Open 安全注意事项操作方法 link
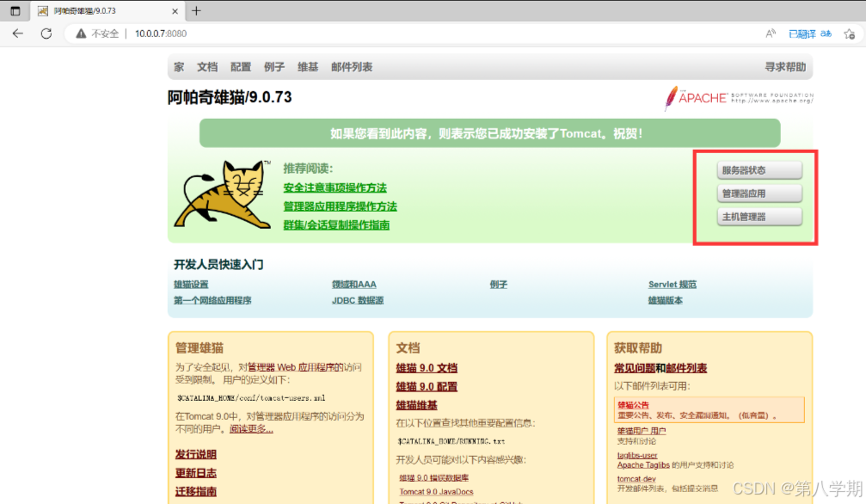Image resolution: width=866 pixels, height=504 pixels. point(335,187)
